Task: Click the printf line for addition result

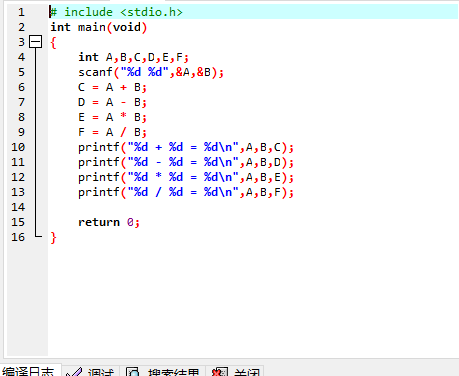Action: tap(186, 147)
